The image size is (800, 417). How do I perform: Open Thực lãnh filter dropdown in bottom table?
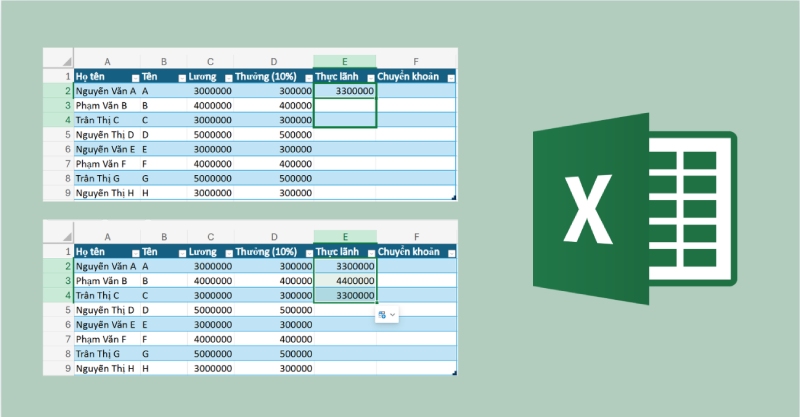(x=371, y=253)
